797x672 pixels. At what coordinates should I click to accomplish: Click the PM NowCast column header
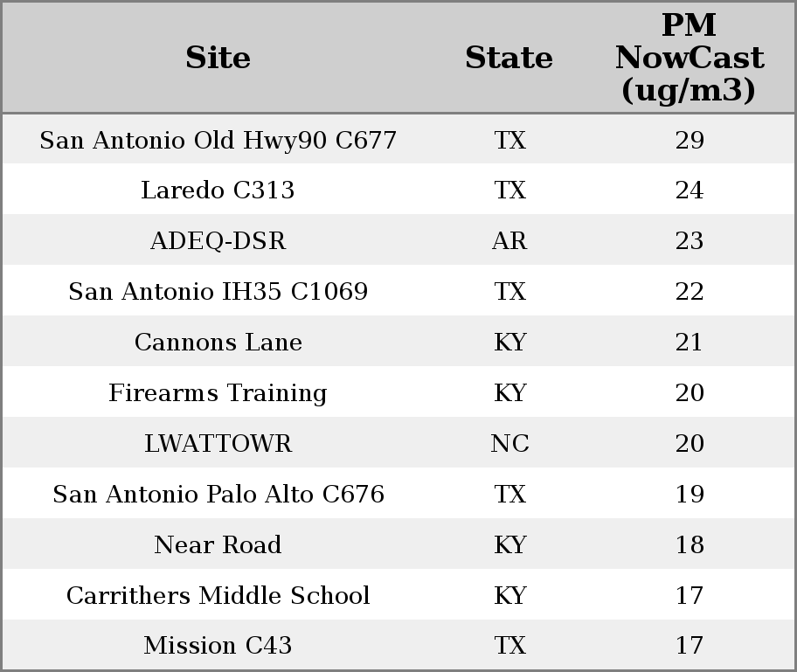click(690, 58)
